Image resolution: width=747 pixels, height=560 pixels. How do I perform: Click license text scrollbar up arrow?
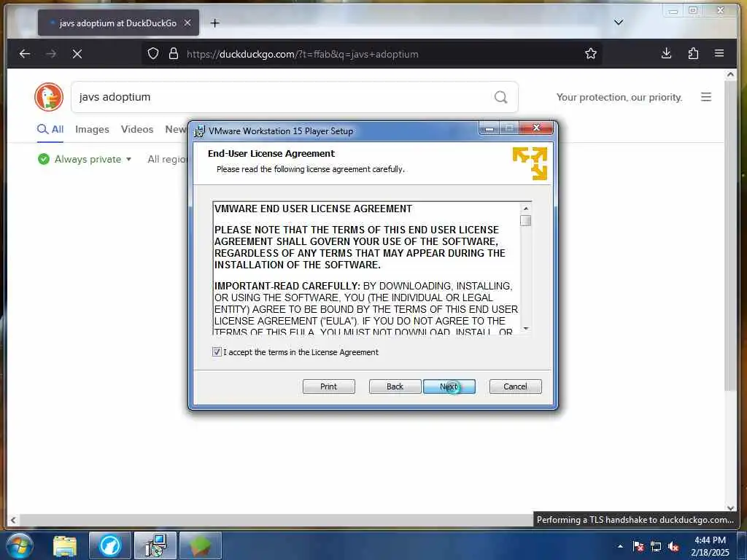tap(525, 208)
